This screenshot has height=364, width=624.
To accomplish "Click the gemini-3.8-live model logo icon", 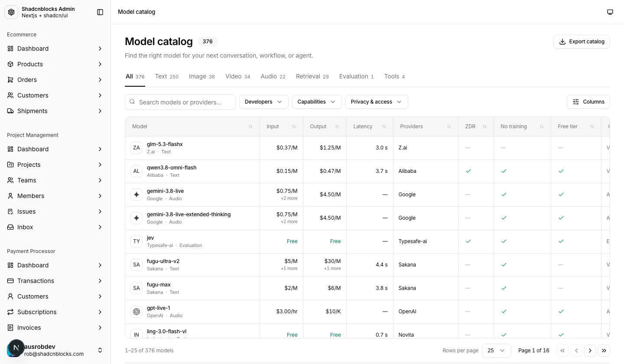I will pos(136,195).
